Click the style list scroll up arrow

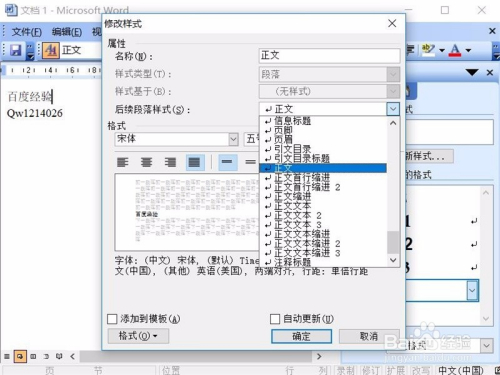pyautogui.click(x=393, y=123)
